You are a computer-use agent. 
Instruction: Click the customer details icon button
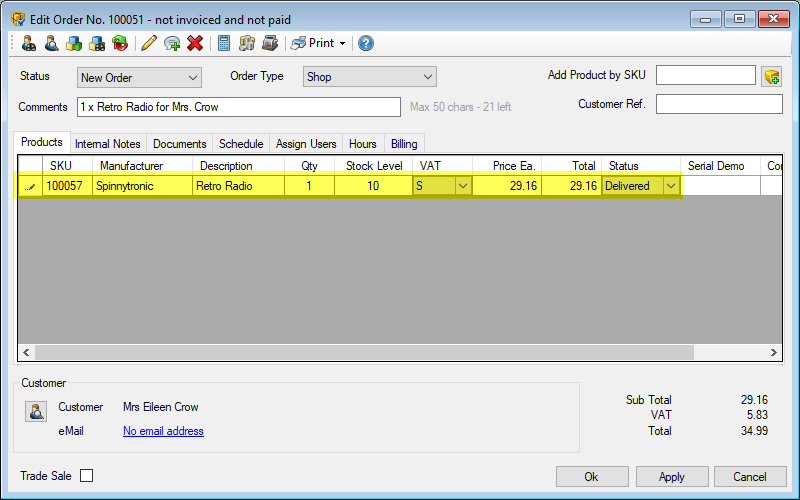click(36, 411)
